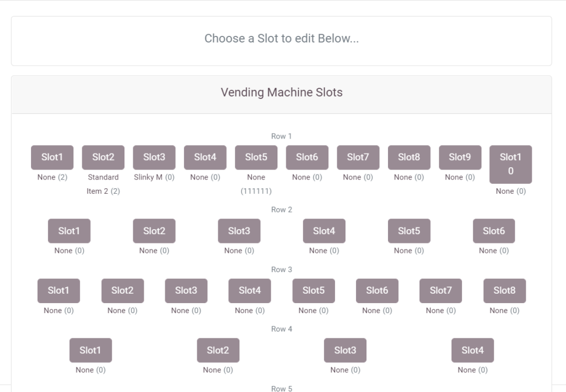Image resolution: width=566 pixels, height=392 pixels.
Task: Select Slot4 in Row 1
Action: [205, 157]
